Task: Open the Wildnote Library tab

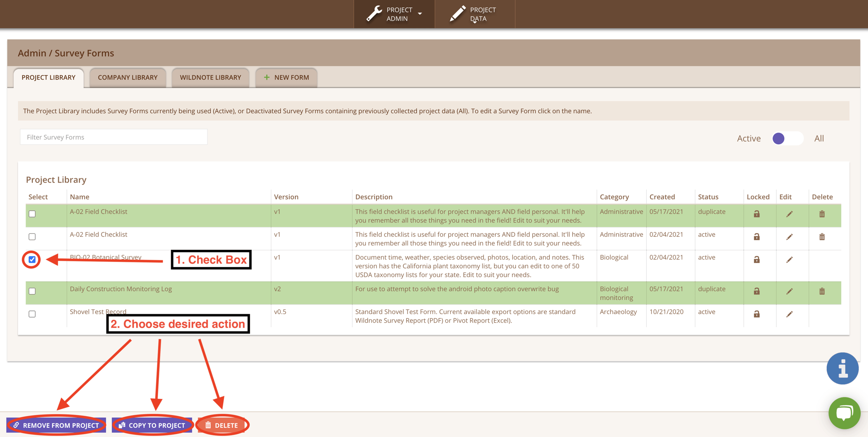Action: click(210, 77)
